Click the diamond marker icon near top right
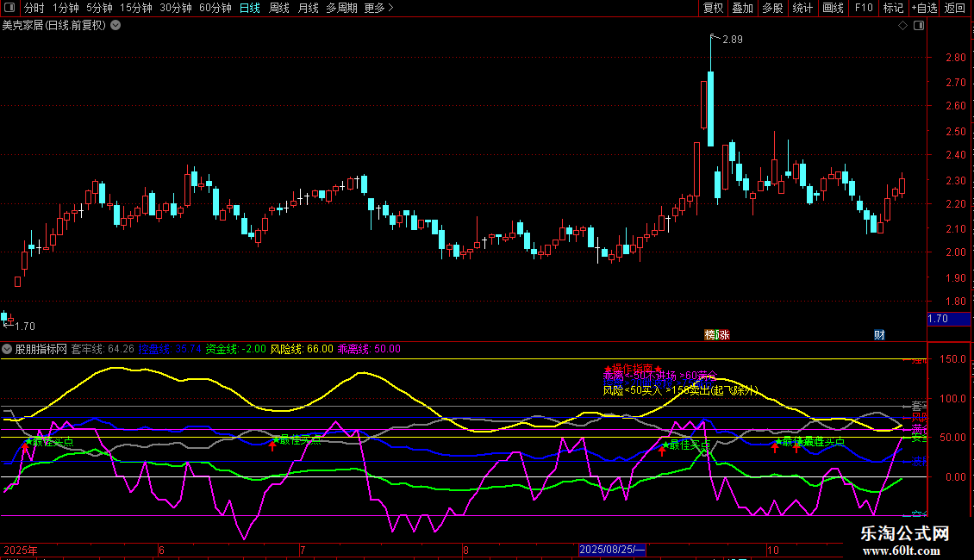This screenshot has height=560, width=974. click(x=902, y=26)
